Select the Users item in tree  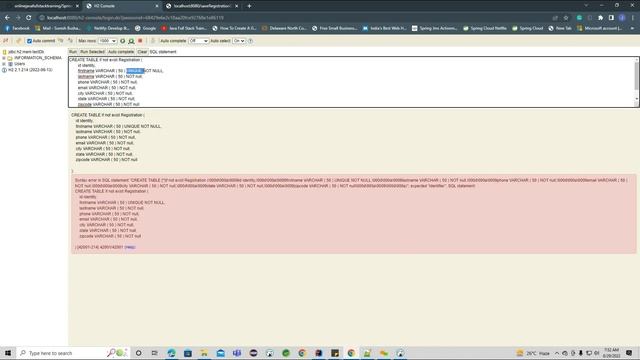coord(17,64)
